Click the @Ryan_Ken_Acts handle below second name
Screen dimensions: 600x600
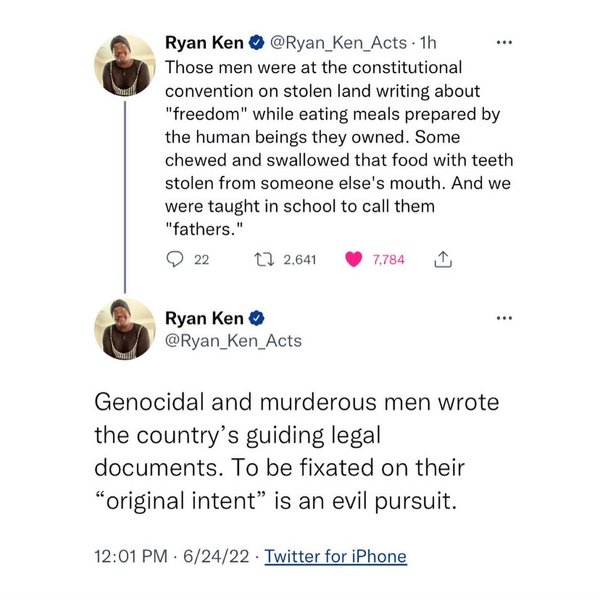pyautogui.click(x=232, y=341)
